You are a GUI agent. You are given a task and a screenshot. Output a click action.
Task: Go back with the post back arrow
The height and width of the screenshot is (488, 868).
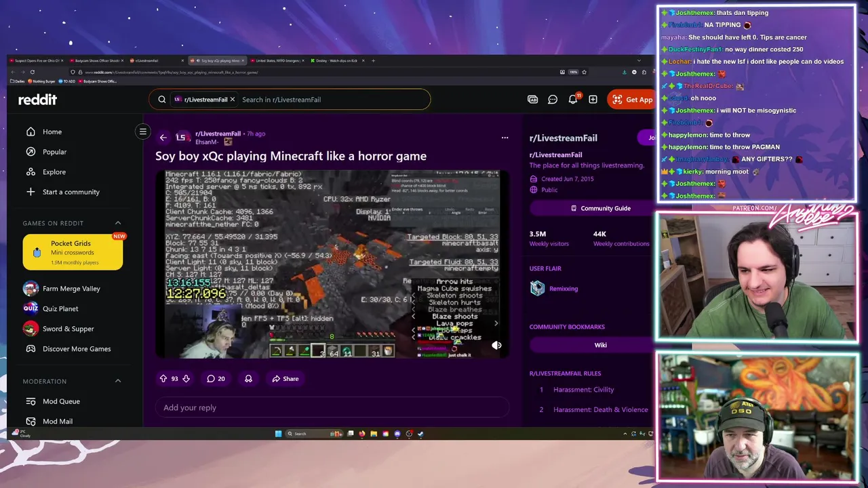163,138
